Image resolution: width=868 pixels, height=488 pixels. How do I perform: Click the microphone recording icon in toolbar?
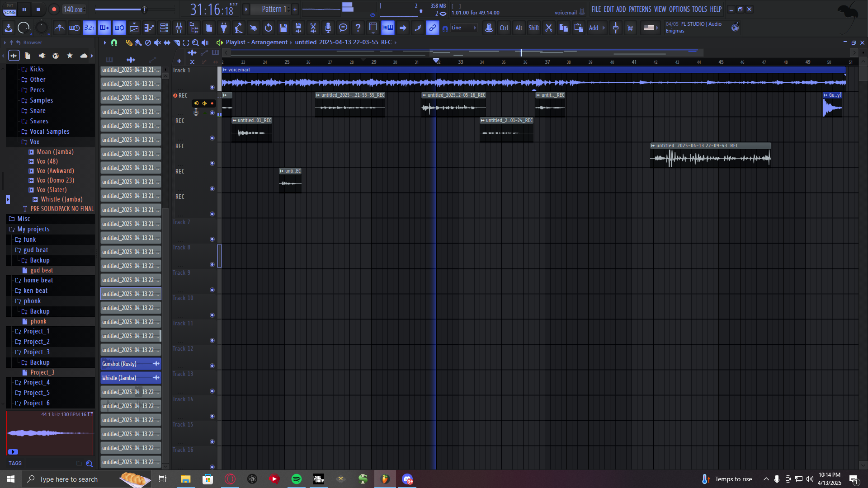coord(328,28)
